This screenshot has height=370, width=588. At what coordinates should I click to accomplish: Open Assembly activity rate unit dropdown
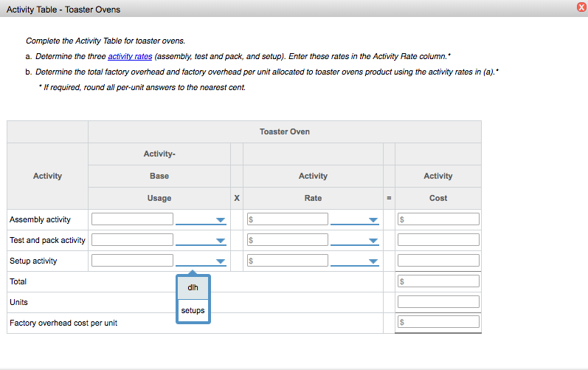coord(354,219)
